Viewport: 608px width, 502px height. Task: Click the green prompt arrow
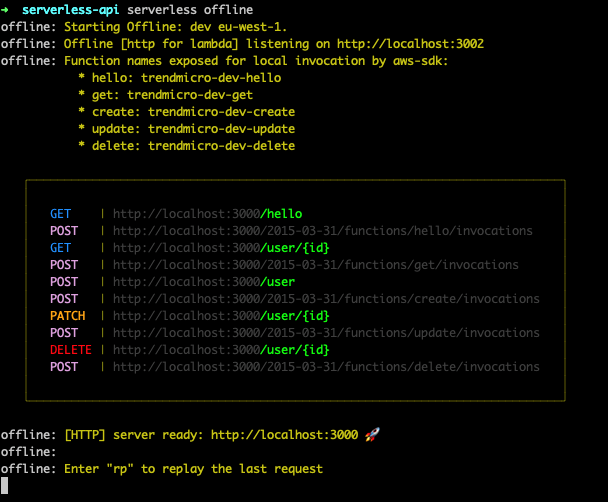pyautogui.click(x=6, y=9)
